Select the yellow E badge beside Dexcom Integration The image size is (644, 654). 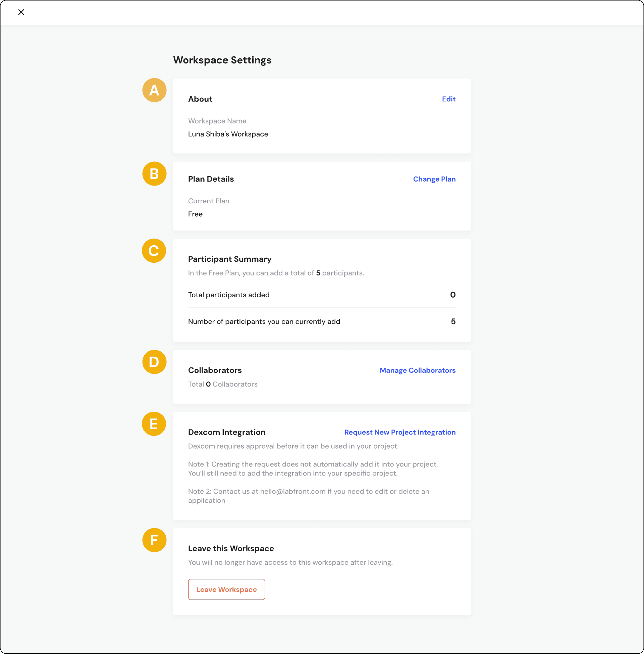pyautogui.click(x=154, y=424)
